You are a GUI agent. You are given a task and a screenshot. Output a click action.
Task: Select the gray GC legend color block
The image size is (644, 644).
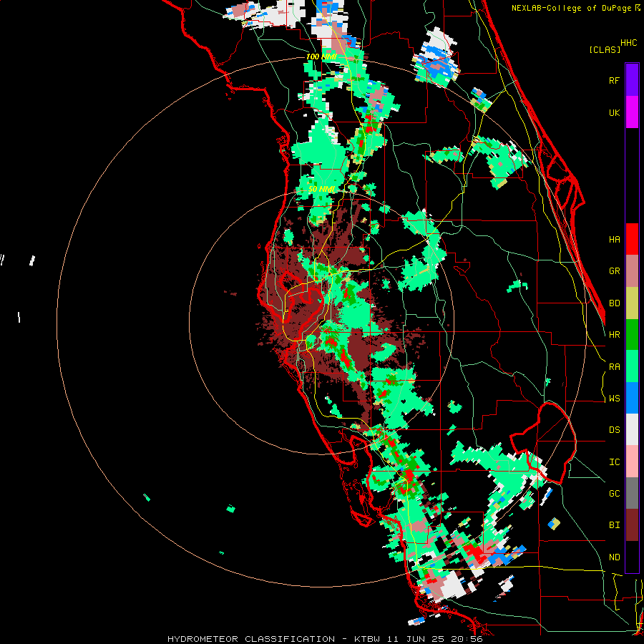632,493
